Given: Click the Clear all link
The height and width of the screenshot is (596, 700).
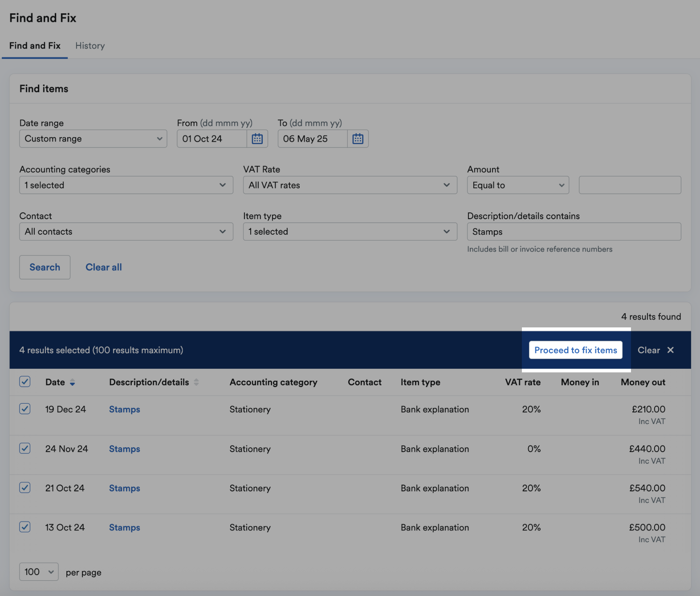Looking at the screenshot, I should [x=104, y=267].
